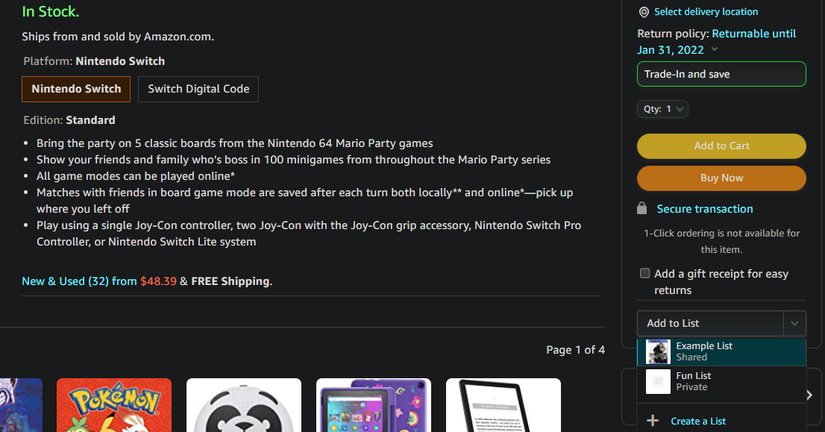Click the plus icon beside Create a List
Screen dimensions: 825x432
tap(653, 421)
